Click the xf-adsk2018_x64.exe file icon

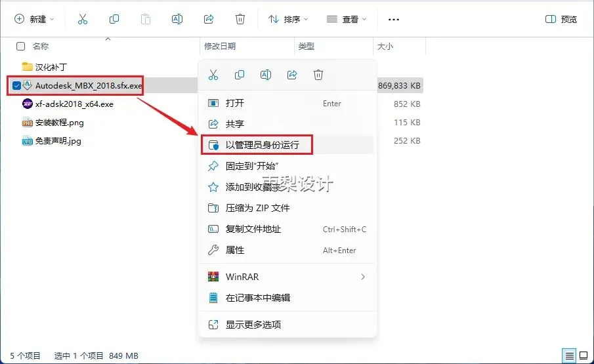[x=28, y=104]
